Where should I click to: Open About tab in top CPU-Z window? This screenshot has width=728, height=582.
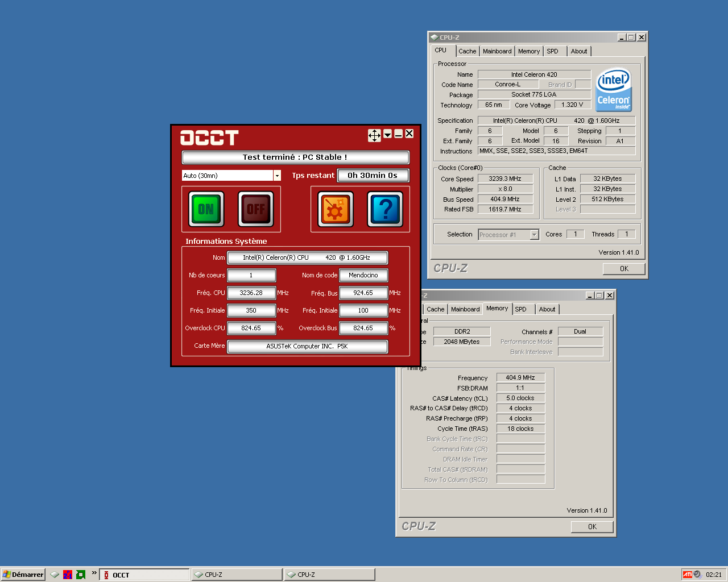click(x=579, y=51)
